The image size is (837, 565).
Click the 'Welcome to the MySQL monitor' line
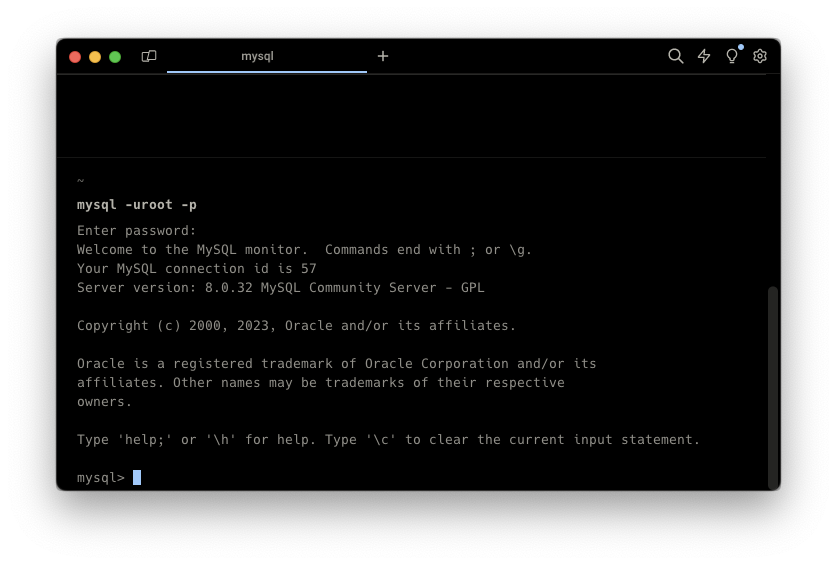pos(304,250)
